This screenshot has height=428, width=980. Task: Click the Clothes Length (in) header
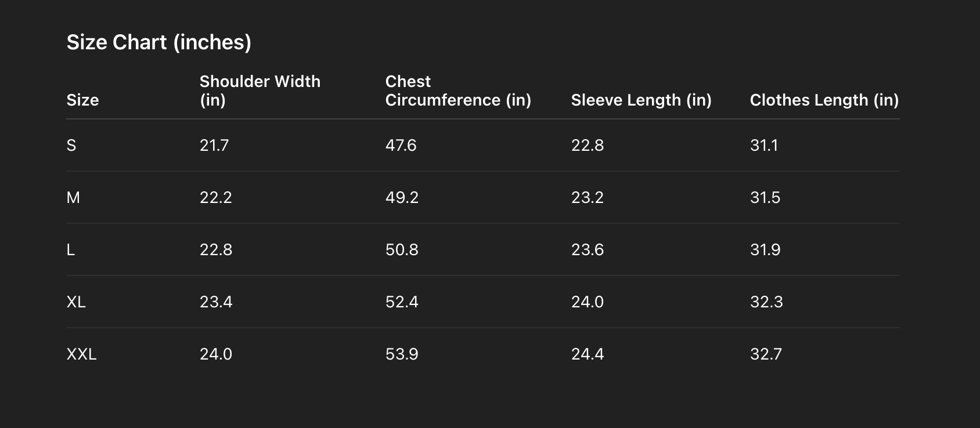point(824,100)
